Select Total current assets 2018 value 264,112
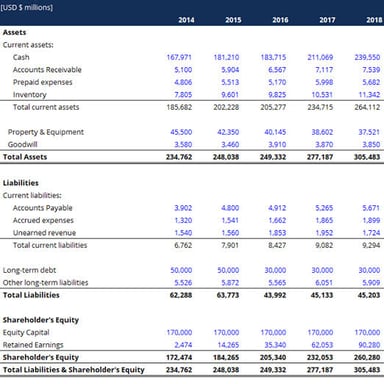The width and height of the screenshot is (384, 384). pos(367,107)
